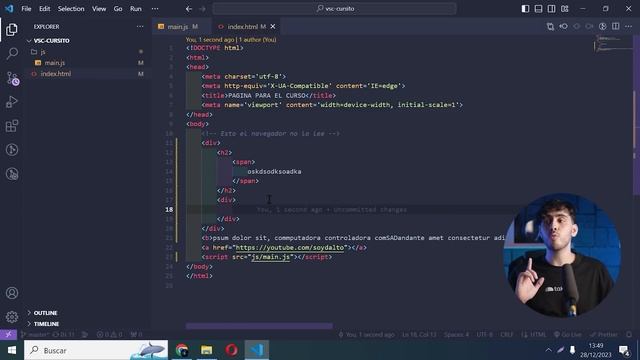Open the Explorer view in the activity bar
This screenshot has width=640, height=360.
(12, 29)
